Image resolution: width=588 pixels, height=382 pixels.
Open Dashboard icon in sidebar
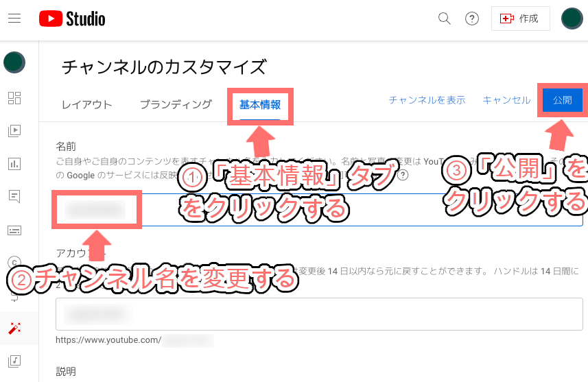point(14,98)
